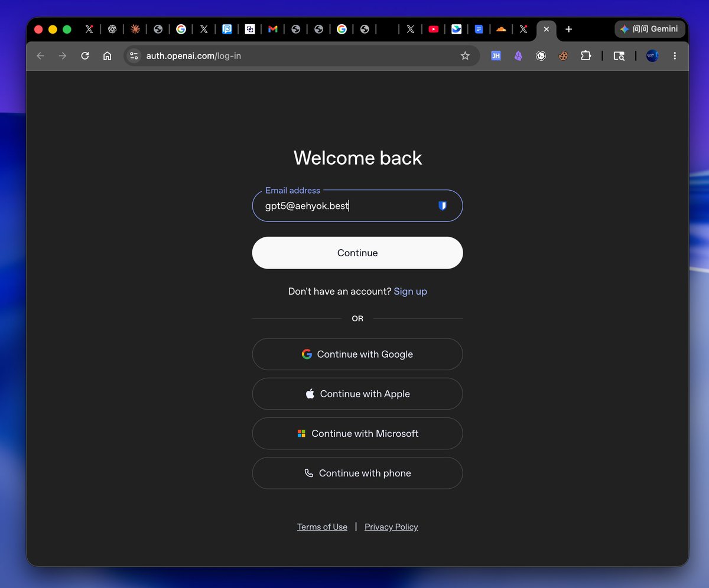View site information for auth.openai.com
The width and height of the screenshot is (709, 588).
134,56
